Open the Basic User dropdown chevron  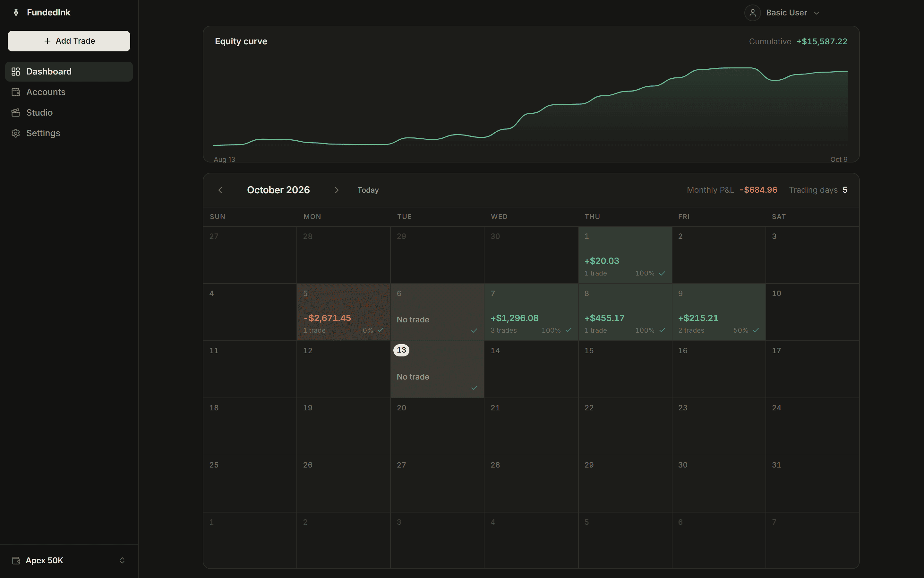click(816, 13)
